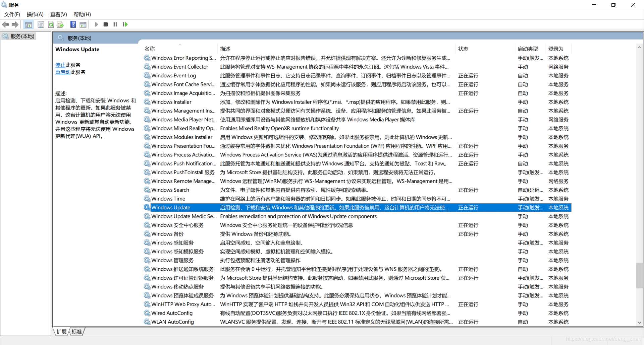This screenshot has height=345, width=644.
Task: Select Windows 感知服务 row
Action: point(357,243)
